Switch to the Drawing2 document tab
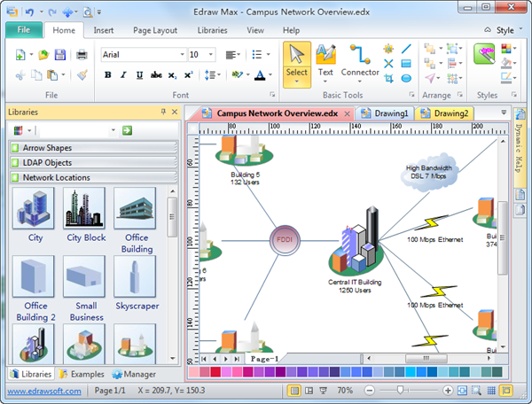 445,113
